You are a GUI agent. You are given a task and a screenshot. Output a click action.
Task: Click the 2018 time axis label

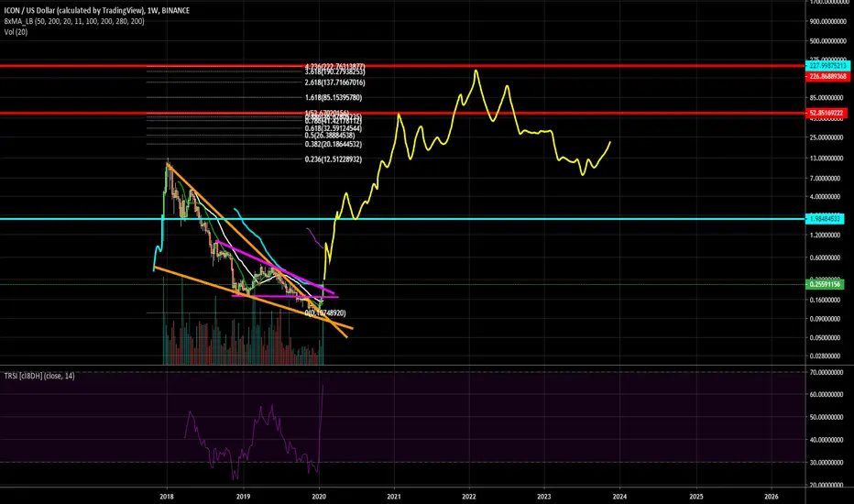point(167,497)
